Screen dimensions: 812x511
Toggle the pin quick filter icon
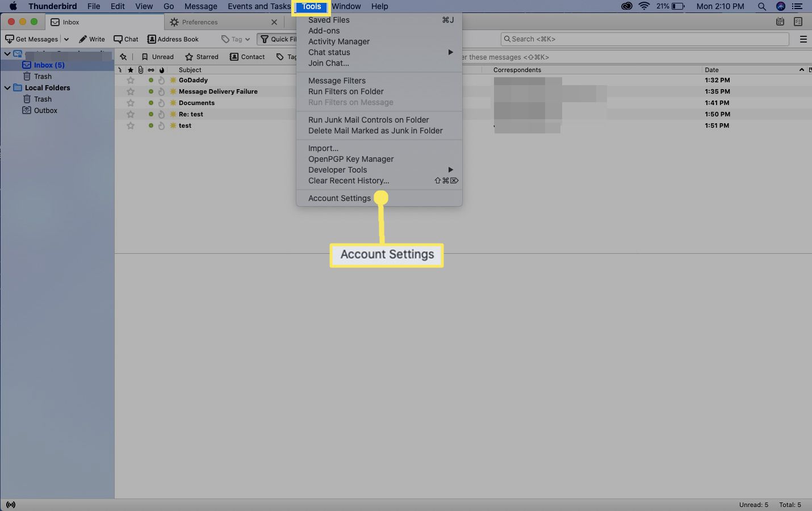(123, 57)
